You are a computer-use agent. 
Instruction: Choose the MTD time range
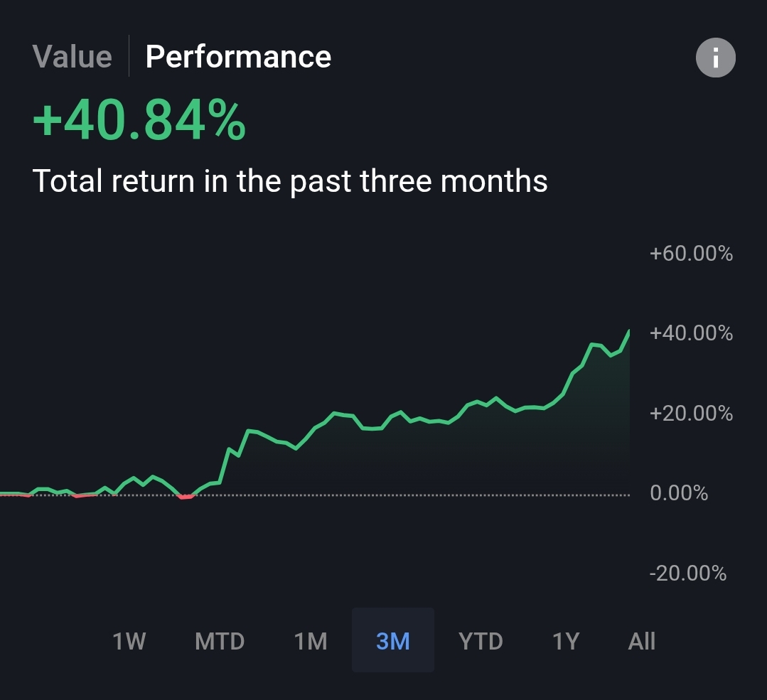[220, 641]
